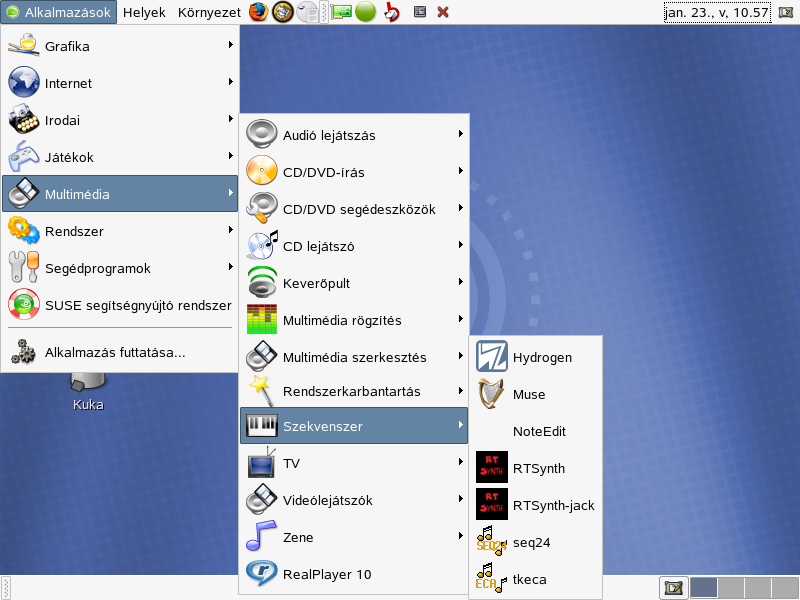Expand the Rendszerkarbantartás submenu arrow

coord(461,391)
